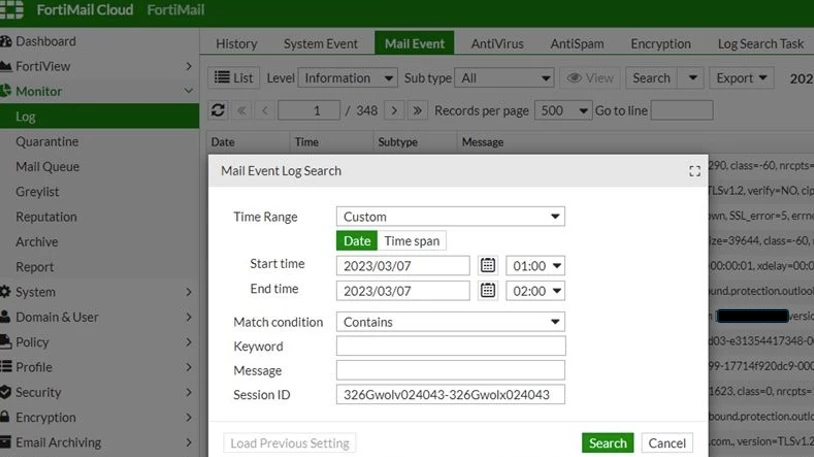Go to first page icon
814x457 pixels.
click(241, 111)
